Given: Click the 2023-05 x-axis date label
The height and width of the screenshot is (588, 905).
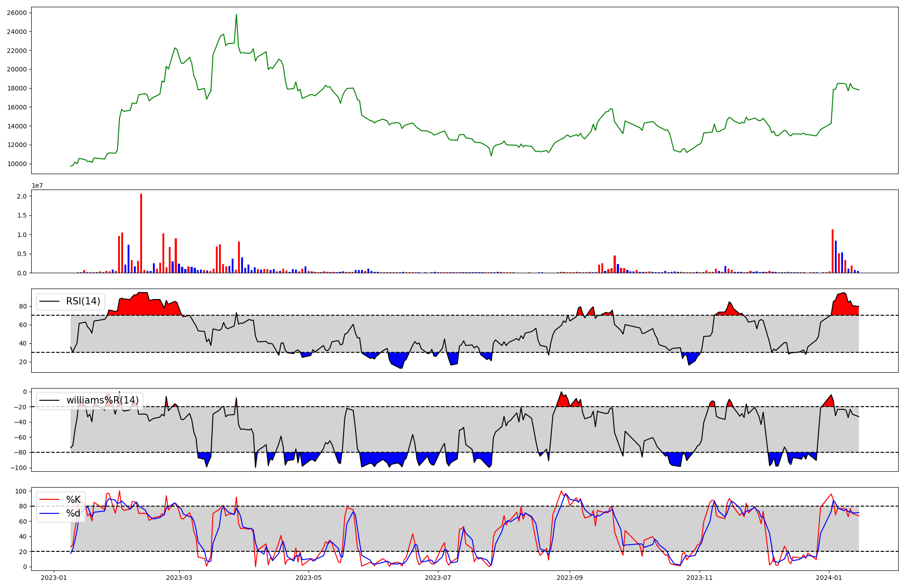Looking at the screenshot, I should 309,578.
